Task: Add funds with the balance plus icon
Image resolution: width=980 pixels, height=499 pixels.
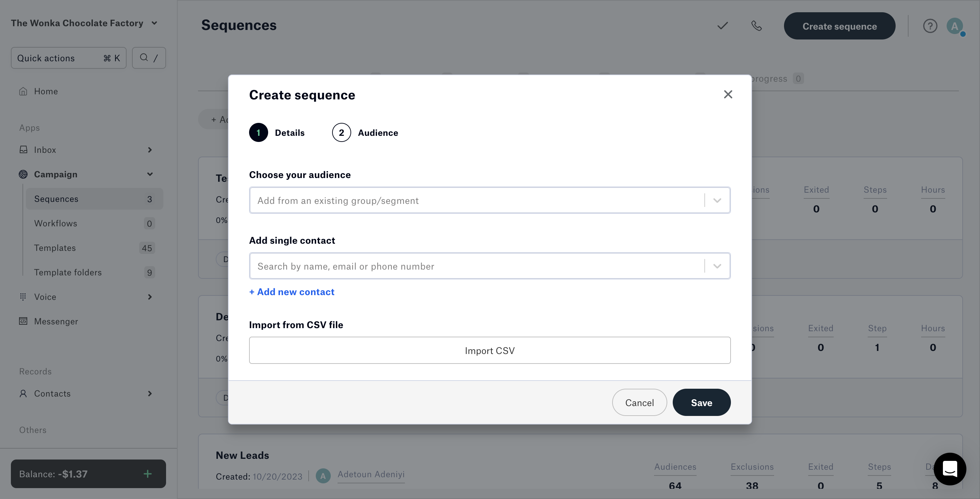Action: (x=148, y=473)
